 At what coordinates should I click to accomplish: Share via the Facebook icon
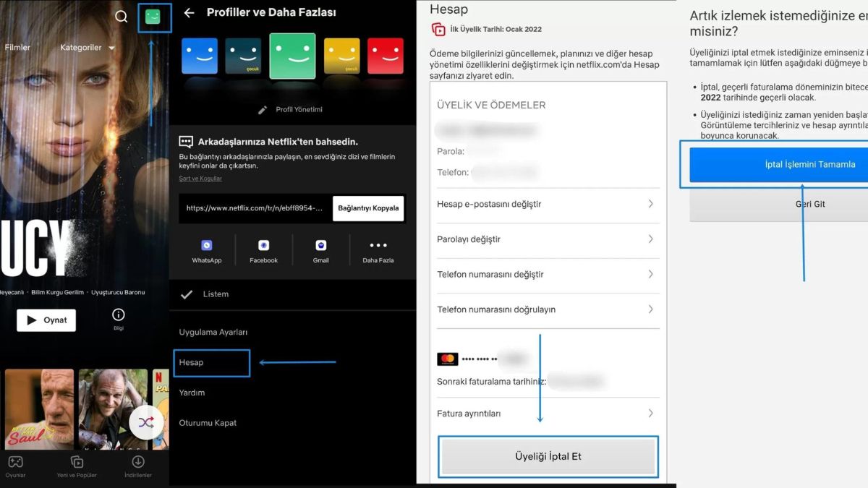coord(263,247)
